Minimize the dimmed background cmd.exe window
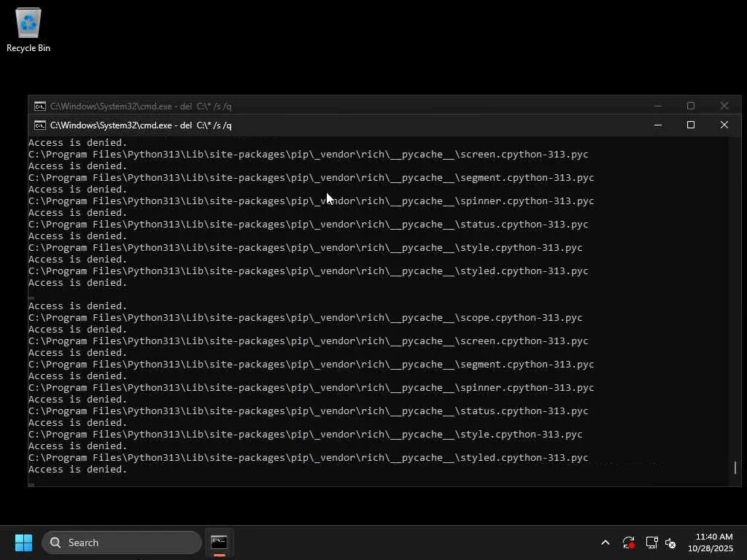 [x=658, y=106]
